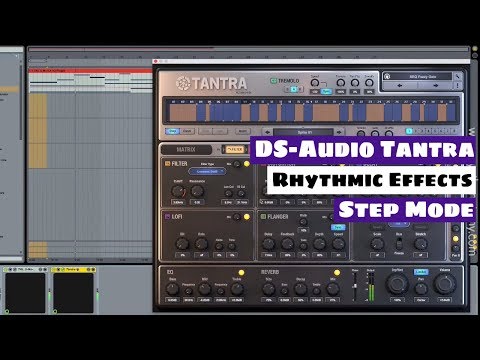Click the left device box in Ableton's device chain

click(25, 290)
